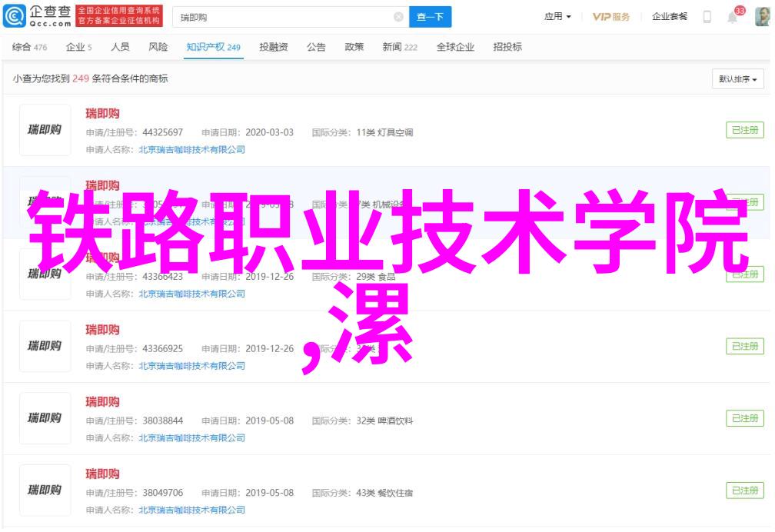Switch to the 投融资 tab
The height and width of the screenshot is (532, 775).
coord(274,47)
